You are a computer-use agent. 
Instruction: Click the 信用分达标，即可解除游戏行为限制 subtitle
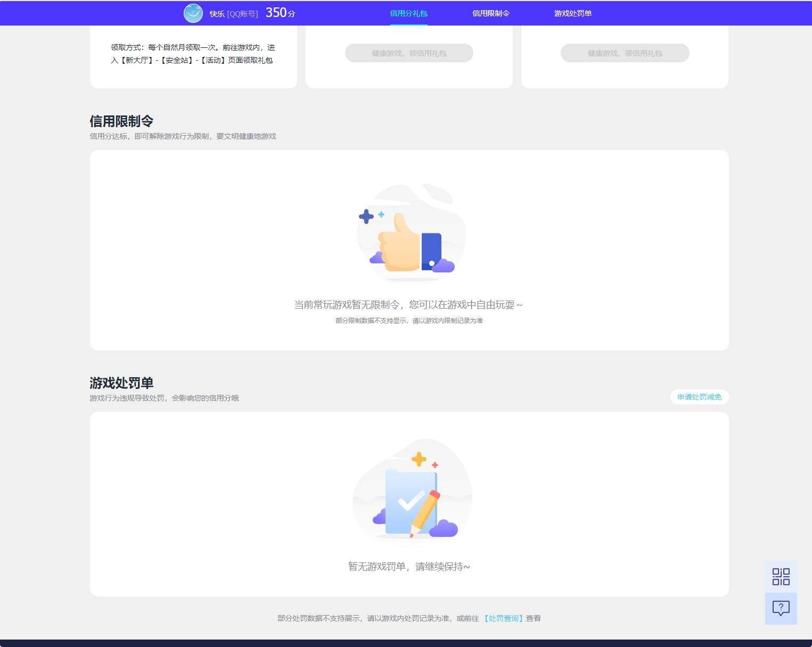click(183, 136)
